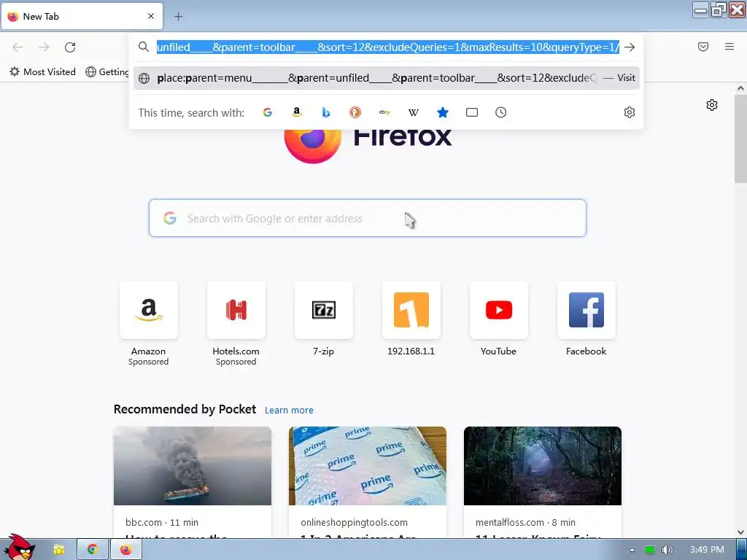The width and height of the screenshot is (747, 560).
Task: Click the page scrollbar up arrow
Action: coord(740,88)
